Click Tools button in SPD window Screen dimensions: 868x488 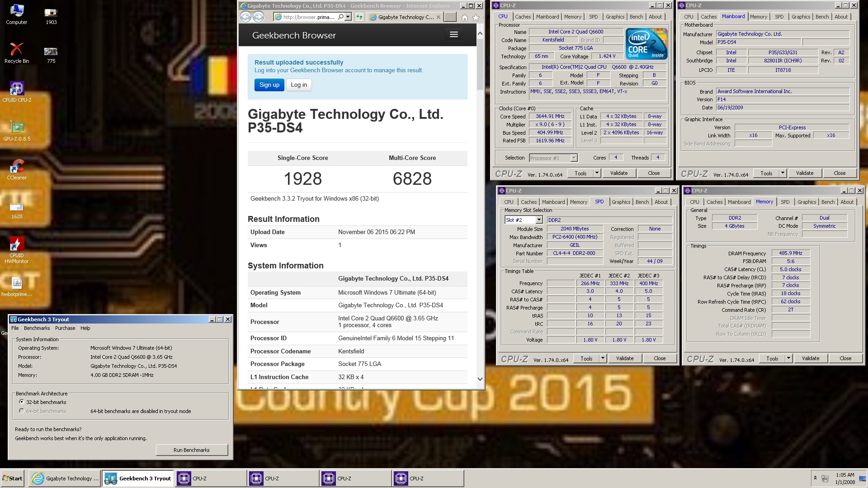(586, 358)
